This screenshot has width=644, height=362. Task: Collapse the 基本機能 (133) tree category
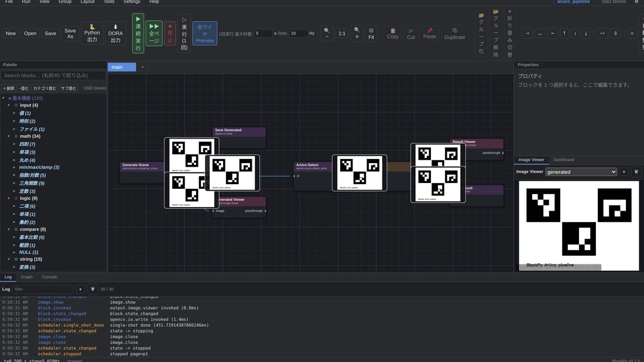[x=4, y=98]
